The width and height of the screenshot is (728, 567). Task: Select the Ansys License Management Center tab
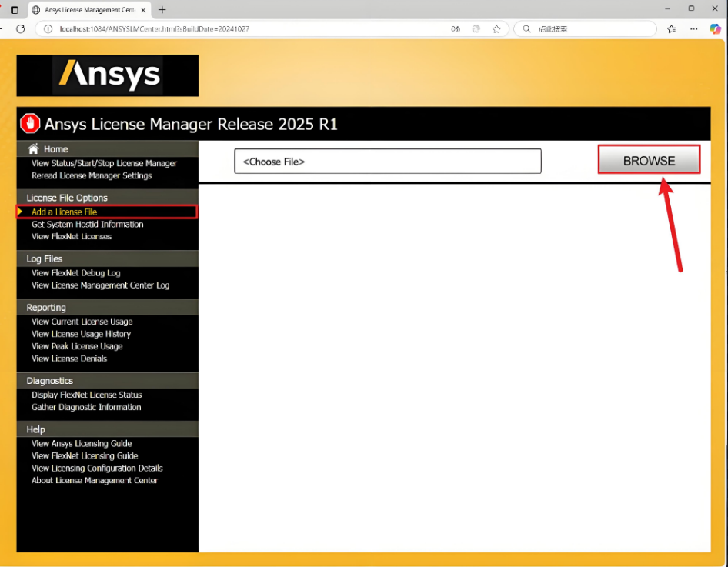(89, 10)
